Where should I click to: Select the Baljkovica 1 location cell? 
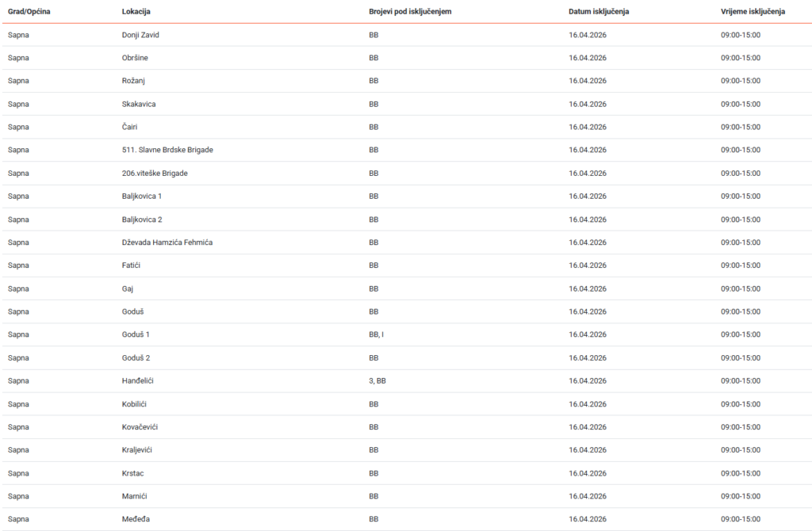tap(142, 196)
